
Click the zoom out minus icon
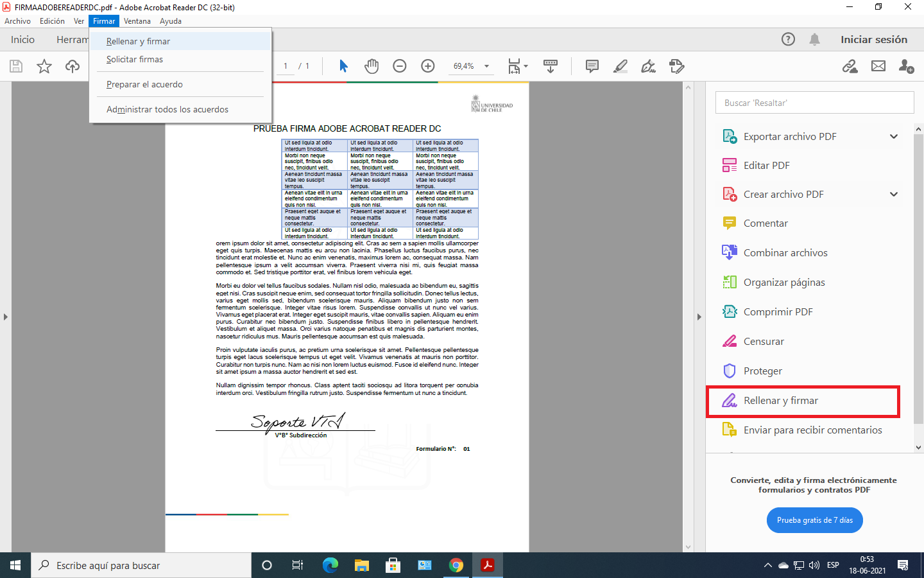[400, 66]
